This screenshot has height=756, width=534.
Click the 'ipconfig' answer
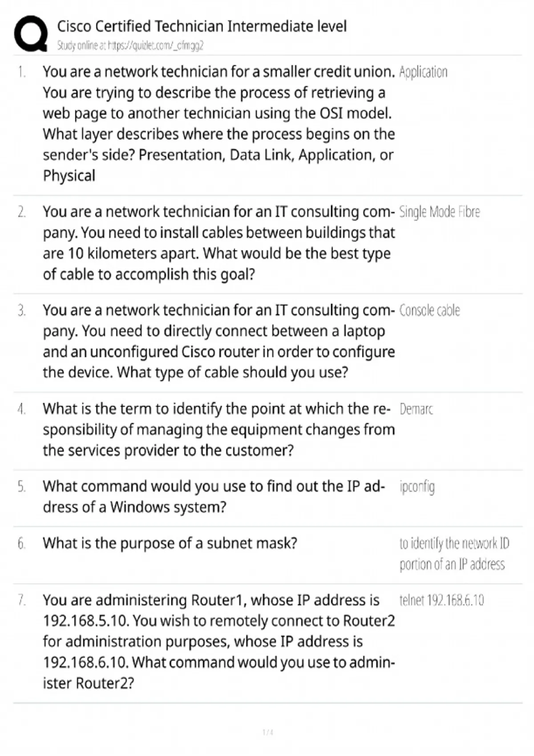click(417, 487)
